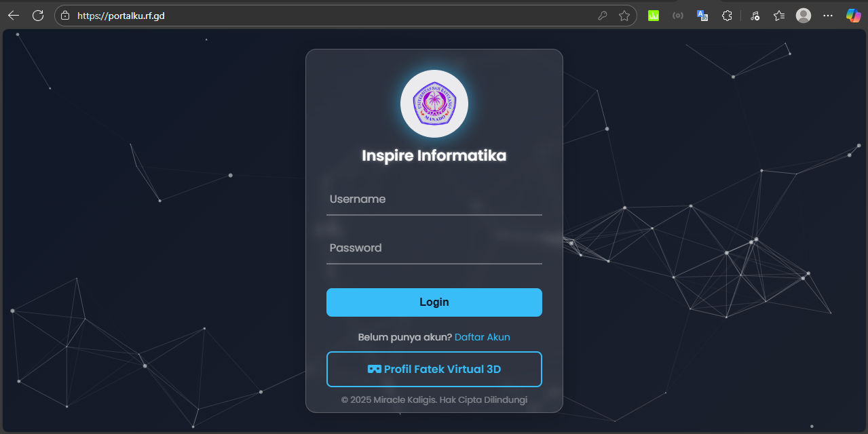Open the Copilot sidebar icon

[852, 15]
